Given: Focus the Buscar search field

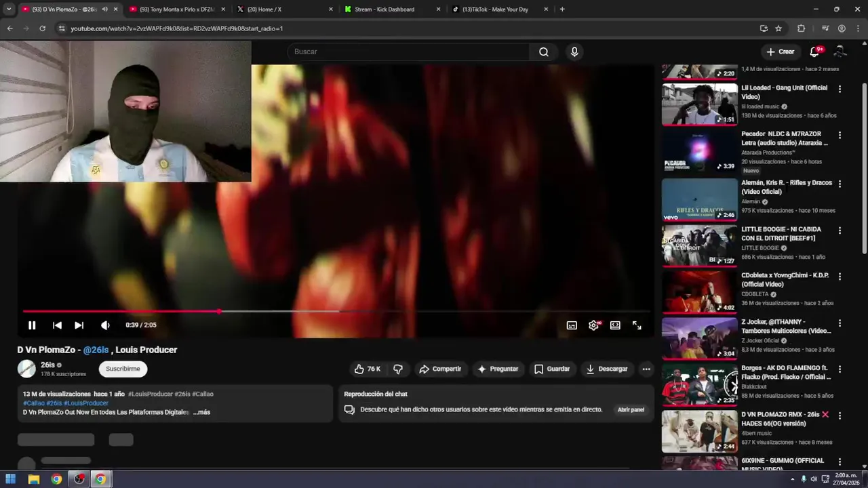Looking at the screenshot, I should tap(409, 52).
